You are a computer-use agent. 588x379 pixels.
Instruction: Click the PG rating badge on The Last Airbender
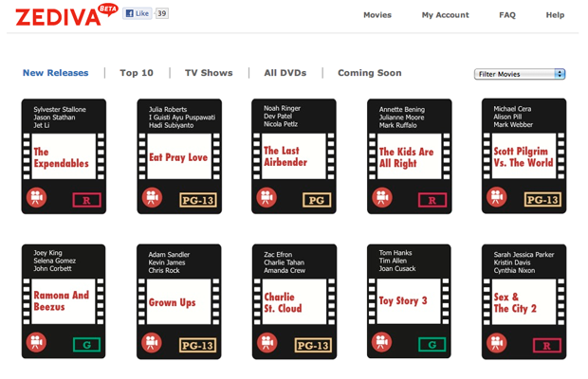point(317,200)
